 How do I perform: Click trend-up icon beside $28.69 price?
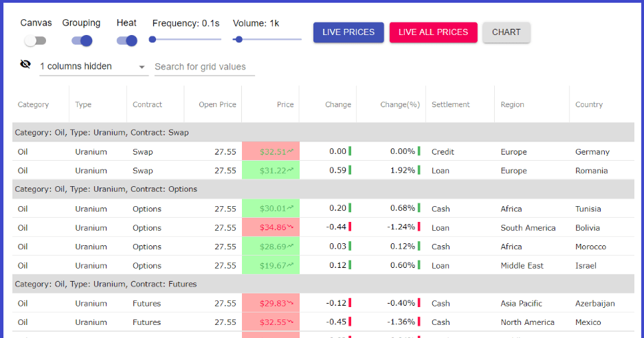(x=290, y=247)
